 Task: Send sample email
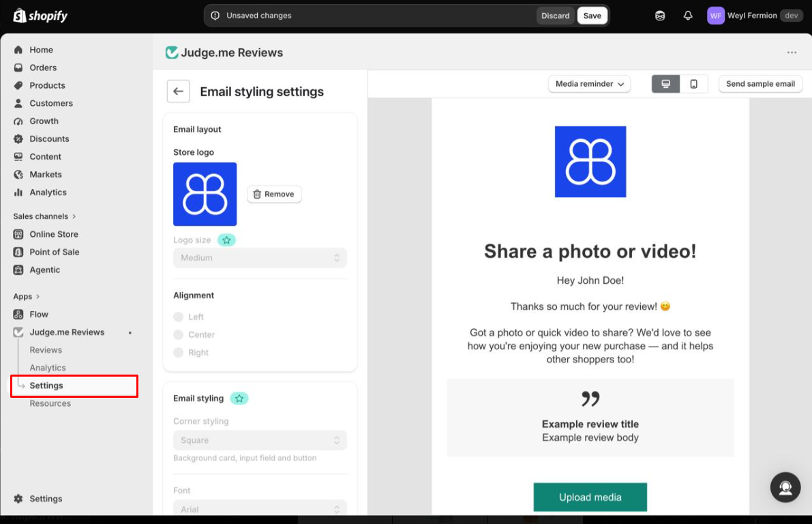(760, 84)
